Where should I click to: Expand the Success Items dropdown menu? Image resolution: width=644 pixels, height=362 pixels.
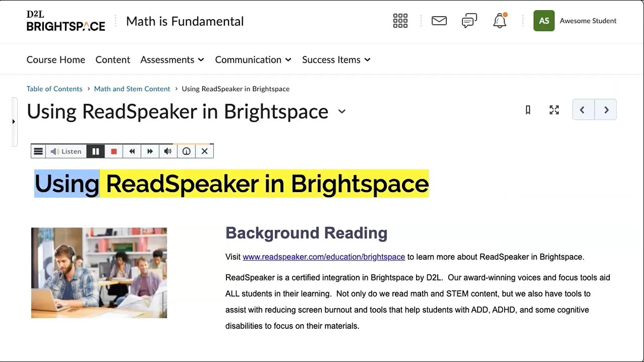click(336, 59)
